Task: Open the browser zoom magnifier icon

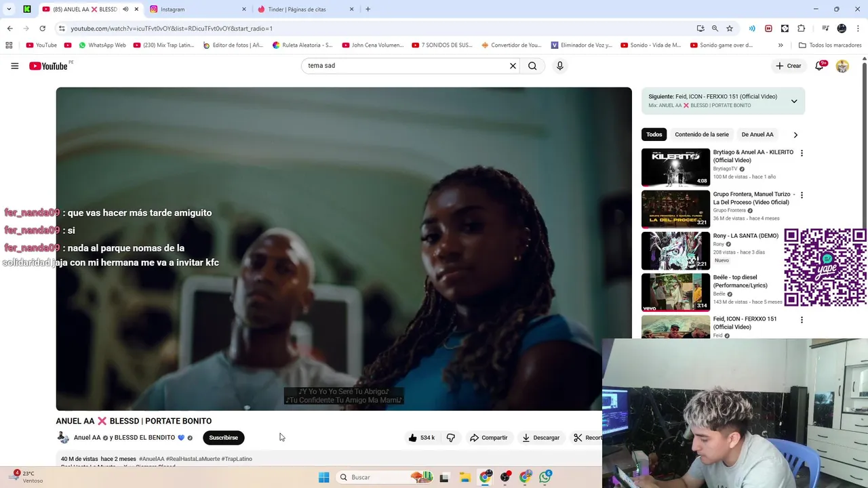Action: point(715,28)
